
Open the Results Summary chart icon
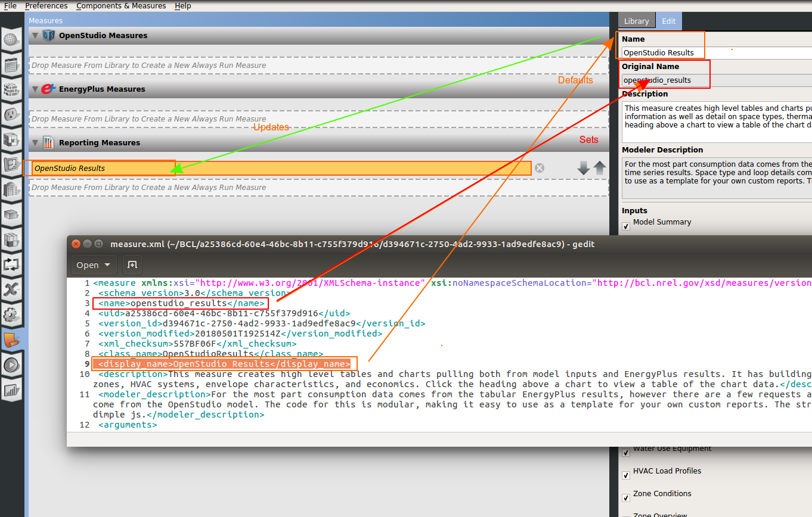pos(11,390)
